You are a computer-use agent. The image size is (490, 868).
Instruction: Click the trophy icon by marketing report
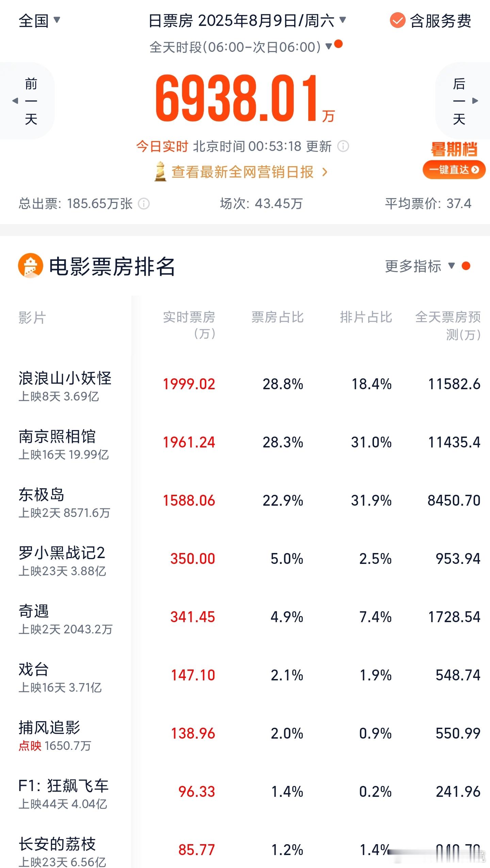coord(160,172)
